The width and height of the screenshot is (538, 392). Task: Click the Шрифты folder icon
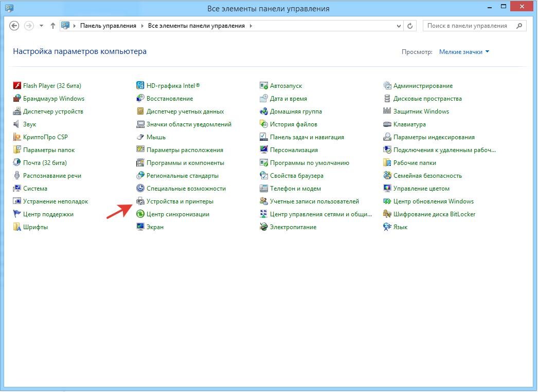click(x=17, y=227)
